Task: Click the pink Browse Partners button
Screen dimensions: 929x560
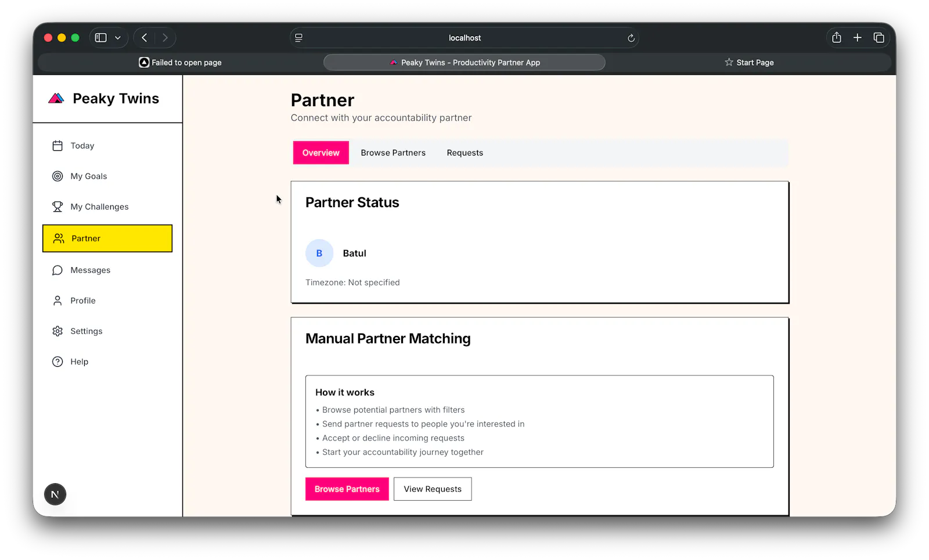Action: pos(347,489)
